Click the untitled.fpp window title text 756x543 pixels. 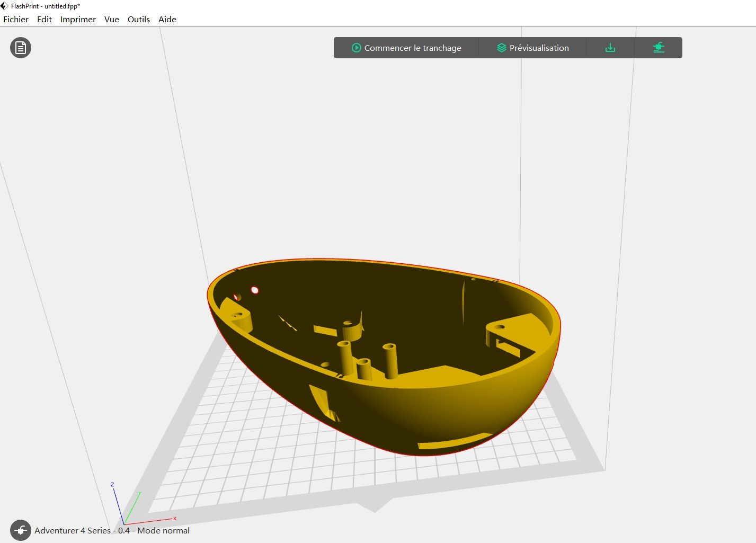(x=62, y=6)
